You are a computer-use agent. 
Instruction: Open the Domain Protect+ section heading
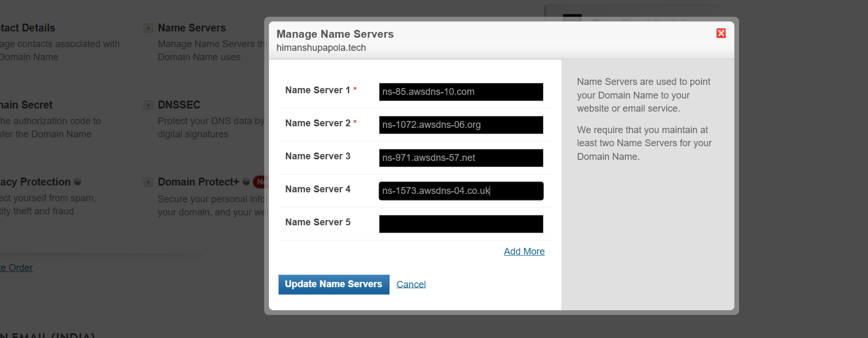[198, 182]
